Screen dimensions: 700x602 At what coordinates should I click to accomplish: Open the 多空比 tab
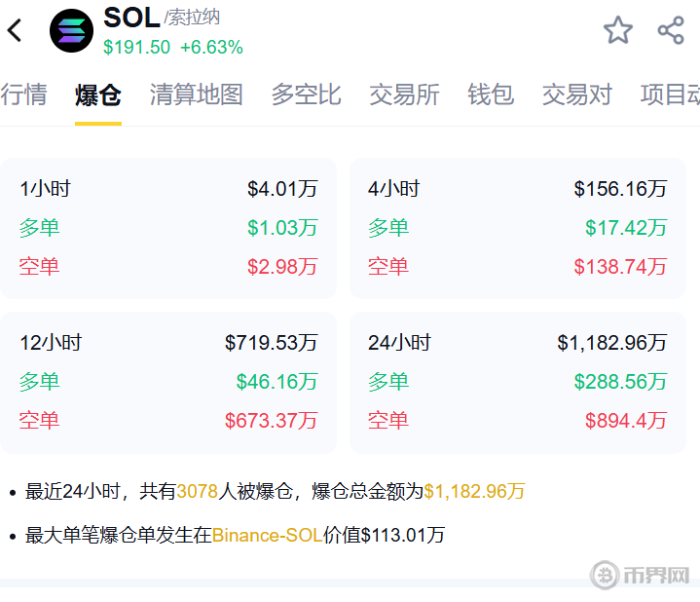click(x=306, y=94)
